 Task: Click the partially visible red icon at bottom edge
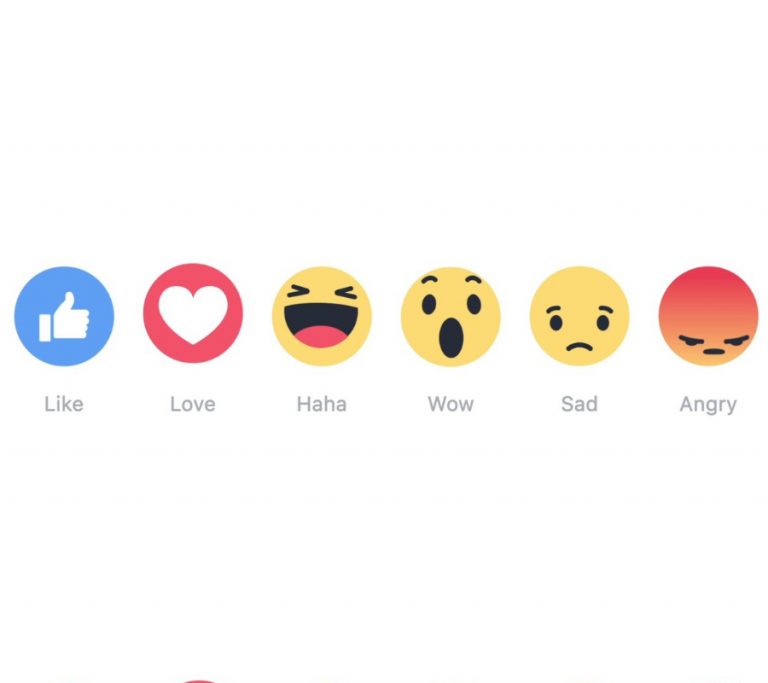(198, 681)
